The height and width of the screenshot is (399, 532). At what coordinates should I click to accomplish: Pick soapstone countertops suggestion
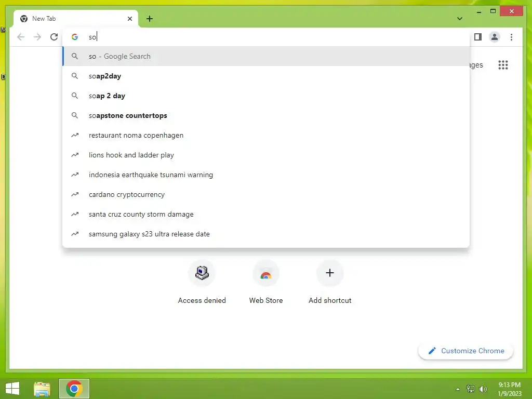(x=267, y=115)
